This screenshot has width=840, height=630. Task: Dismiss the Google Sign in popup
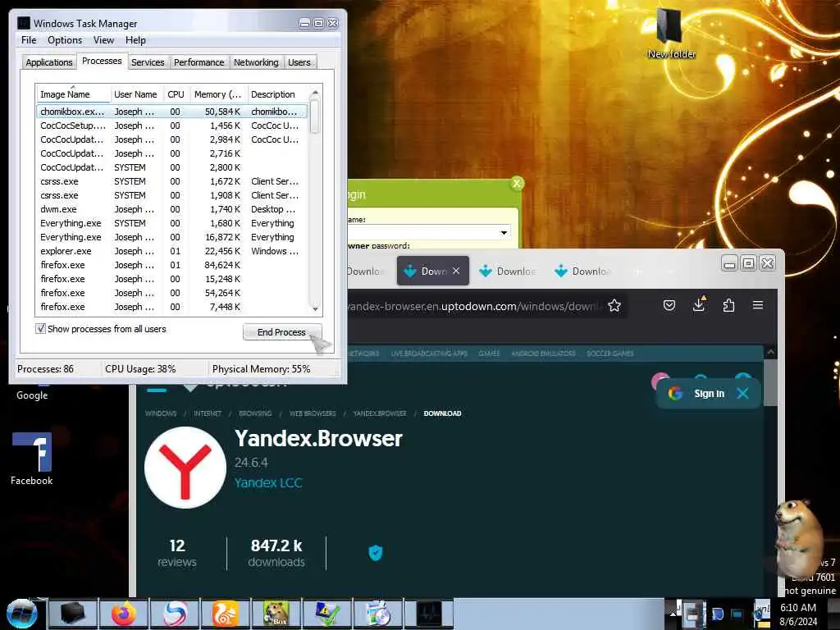tap(742, 393)
